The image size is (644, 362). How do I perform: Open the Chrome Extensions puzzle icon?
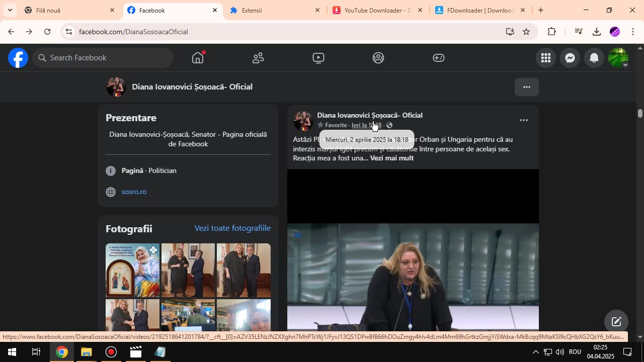(552, 32)
